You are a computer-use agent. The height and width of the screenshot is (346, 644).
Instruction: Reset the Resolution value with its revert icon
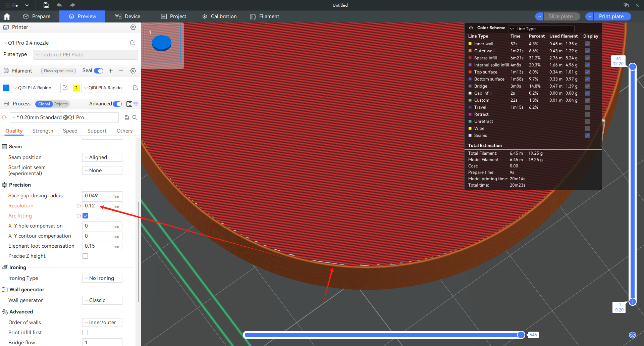point(79,206)
